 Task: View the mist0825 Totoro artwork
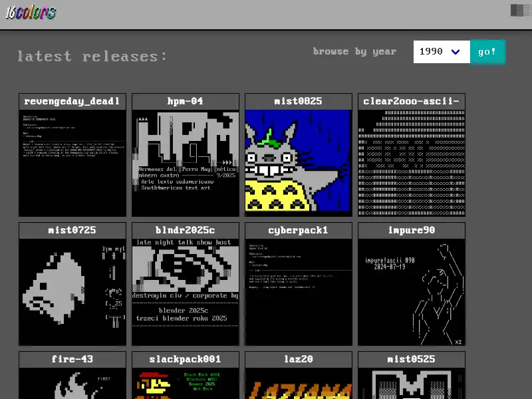(x=298, y=162)
